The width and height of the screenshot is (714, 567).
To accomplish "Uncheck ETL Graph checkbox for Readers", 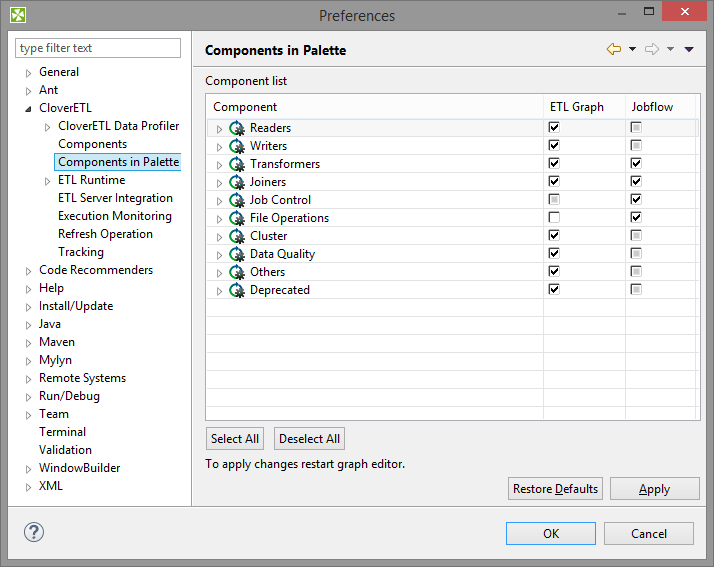I will [554, 128].
